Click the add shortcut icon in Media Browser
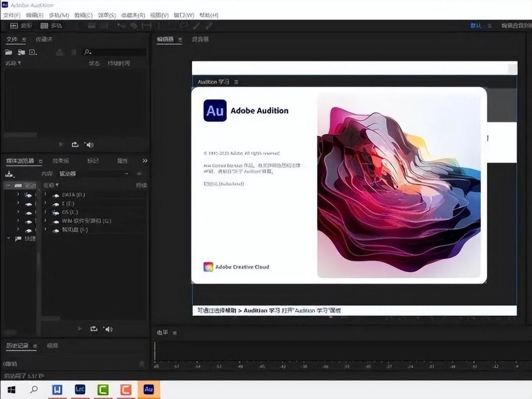The width and height of the screenshot is (532, 399). 9,174
